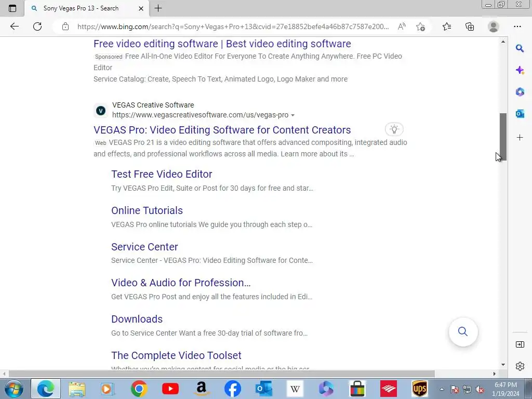
Task: Open YouTube taskbar shortcut
Action: click(170, 389)
